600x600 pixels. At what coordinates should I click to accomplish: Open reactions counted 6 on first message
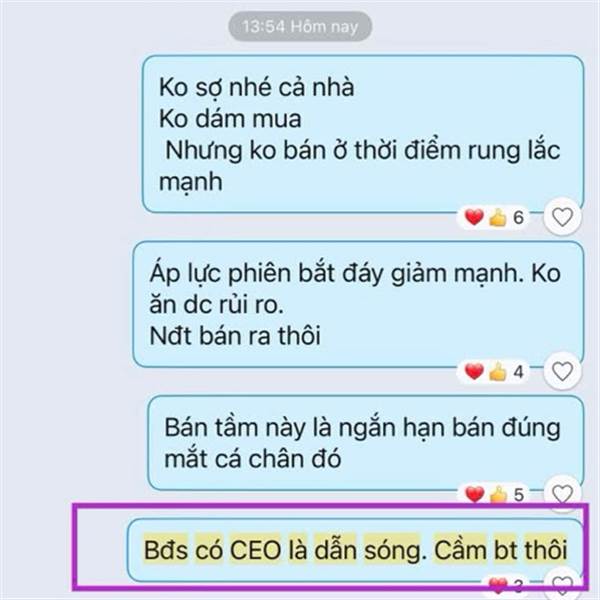494,217
